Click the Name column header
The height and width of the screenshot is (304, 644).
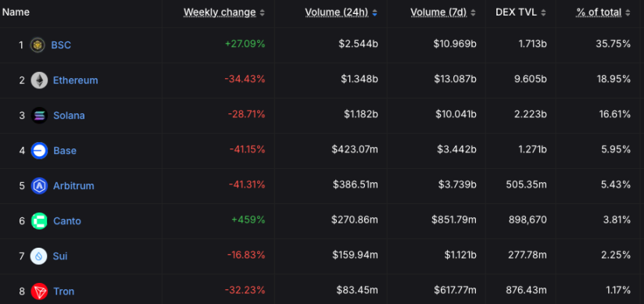(16, 13)
